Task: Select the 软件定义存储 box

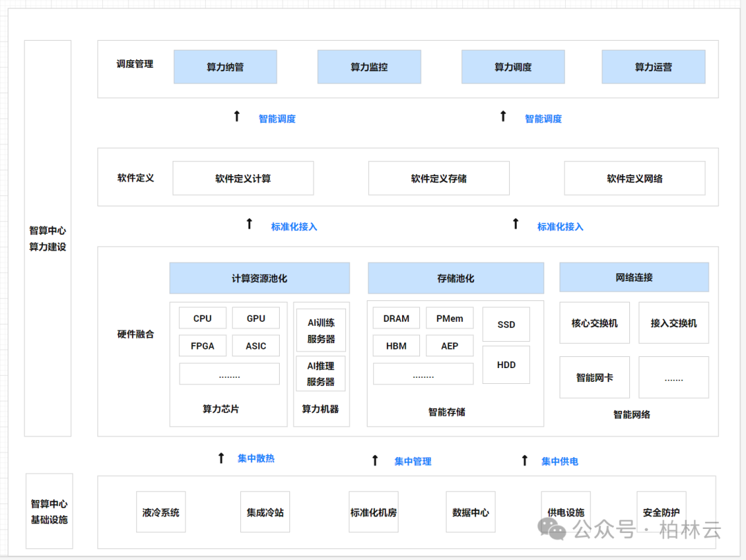Action: pyautogui.click(x=439, y=178)
